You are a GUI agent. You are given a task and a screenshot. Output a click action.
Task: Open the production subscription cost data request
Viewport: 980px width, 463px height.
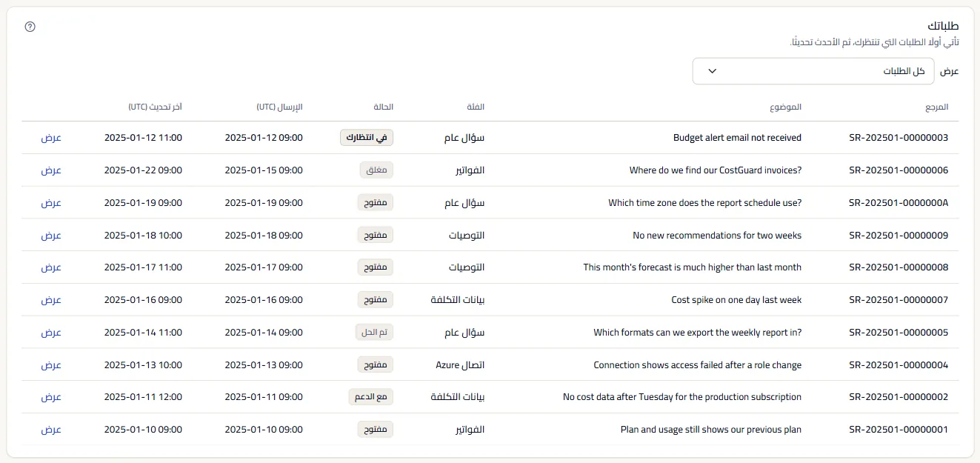click(51, 397)
